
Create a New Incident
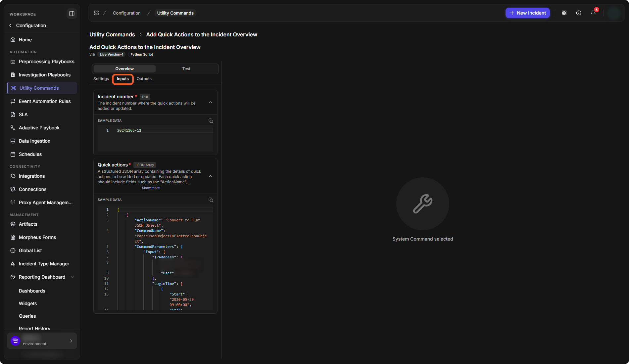click(528, 13)
